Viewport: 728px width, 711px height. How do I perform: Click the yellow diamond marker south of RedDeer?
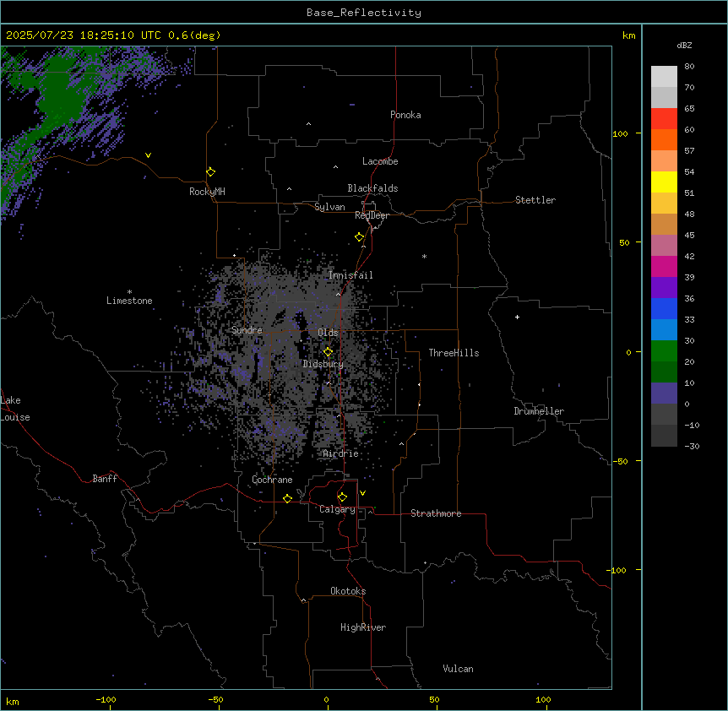(x=359, y=237)
